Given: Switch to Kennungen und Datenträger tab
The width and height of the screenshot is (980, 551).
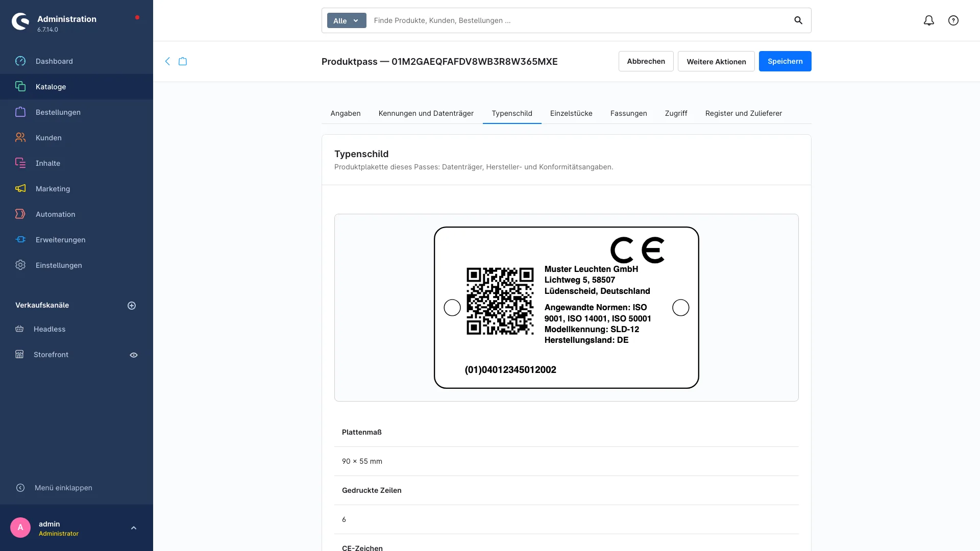Looking at the screenshot, I should coord(426,113).
